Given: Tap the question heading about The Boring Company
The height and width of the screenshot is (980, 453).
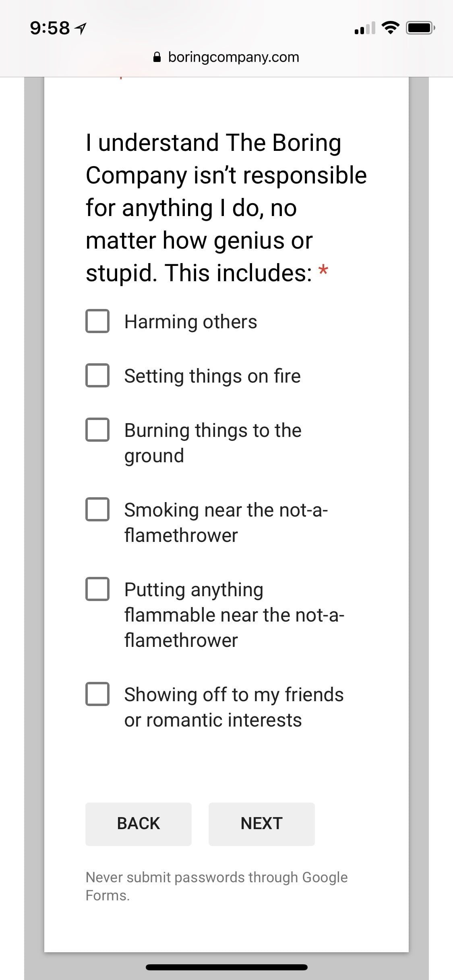Looking at the screenshot, I should (x=225, y=208).
